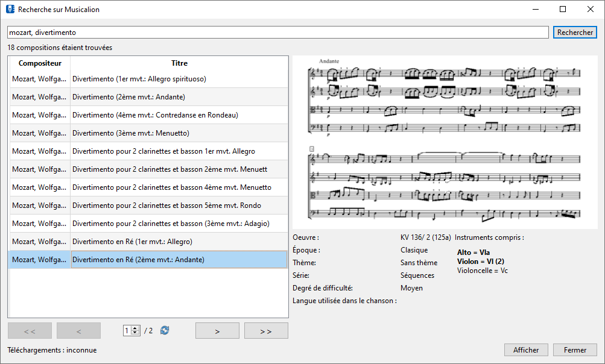Select clarinettes et basson (3ème mvt.: Adagio)
The height and width of the screenshot is (364, 605).
click(x=148, y=224)
